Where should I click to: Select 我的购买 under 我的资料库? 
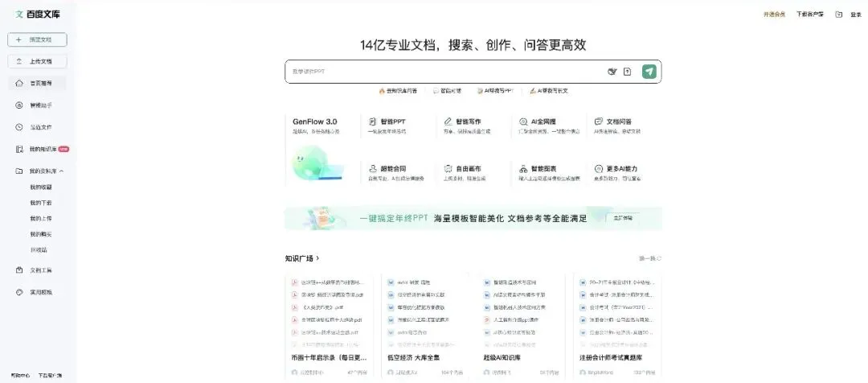click(40, 234)
